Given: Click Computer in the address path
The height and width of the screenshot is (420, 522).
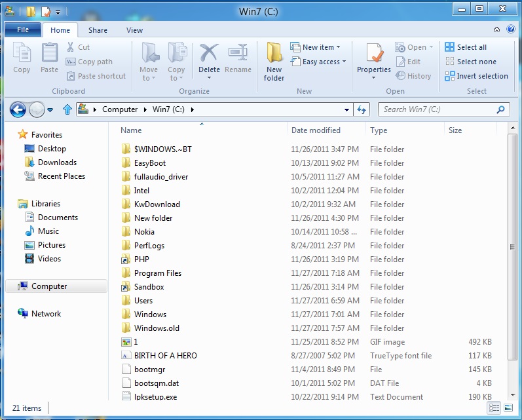Looking at the screenshot, I should point(119,109).
